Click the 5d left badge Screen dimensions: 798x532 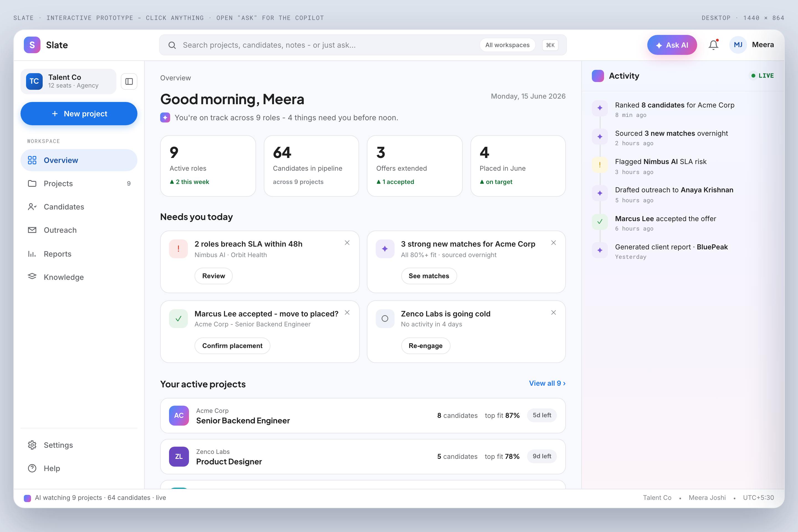[542, 415]
